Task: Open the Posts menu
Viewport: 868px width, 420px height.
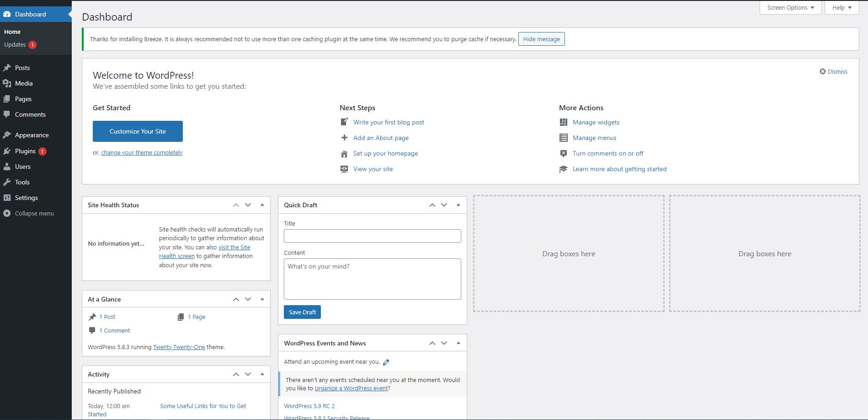Action: (x=36, y=68)
